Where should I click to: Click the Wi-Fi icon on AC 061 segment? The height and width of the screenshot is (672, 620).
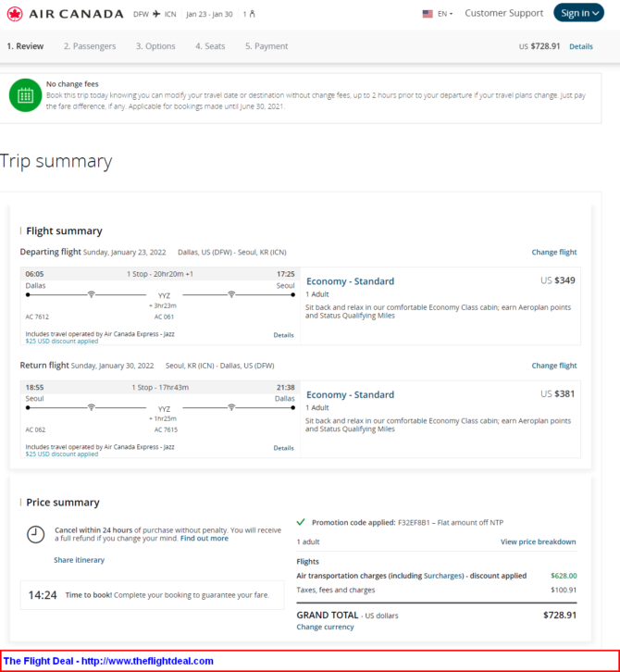point(231,294)
